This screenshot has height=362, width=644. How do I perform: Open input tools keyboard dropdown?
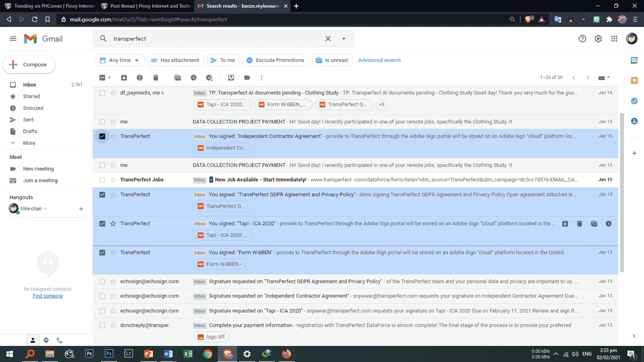pos(604,78)
